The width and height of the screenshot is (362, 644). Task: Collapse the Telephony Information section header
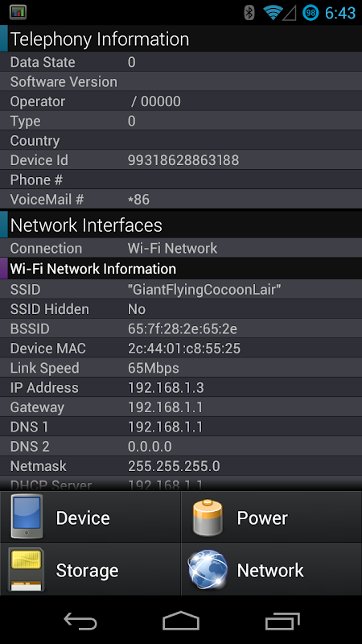coord(181,39)
